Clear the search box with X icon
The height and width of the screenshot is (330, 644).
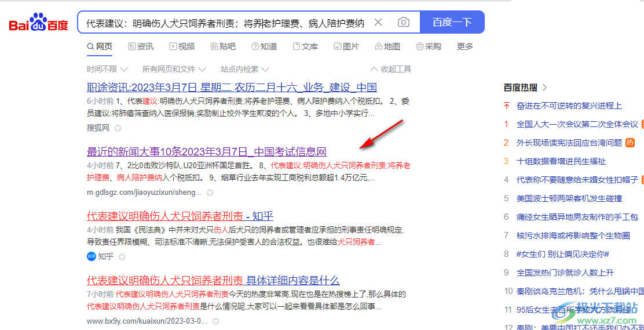[x=378, y=22]
